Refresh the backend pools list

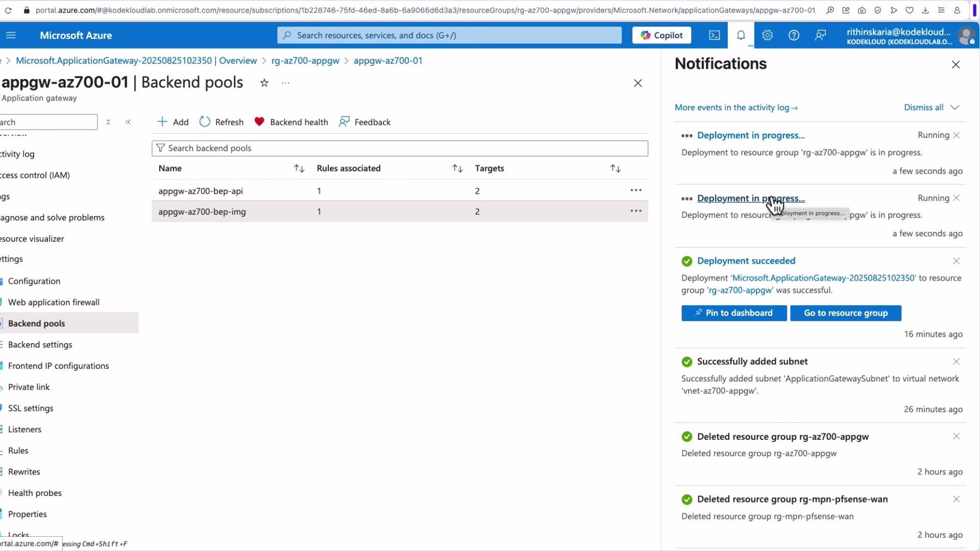(x=222, y=122)
